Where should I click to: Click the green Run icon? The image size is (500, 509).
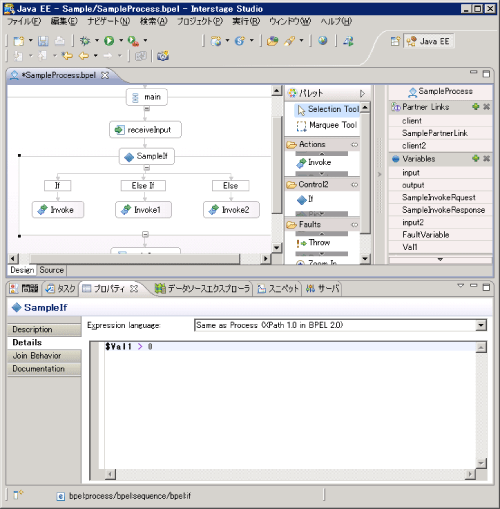coord(109,41)
